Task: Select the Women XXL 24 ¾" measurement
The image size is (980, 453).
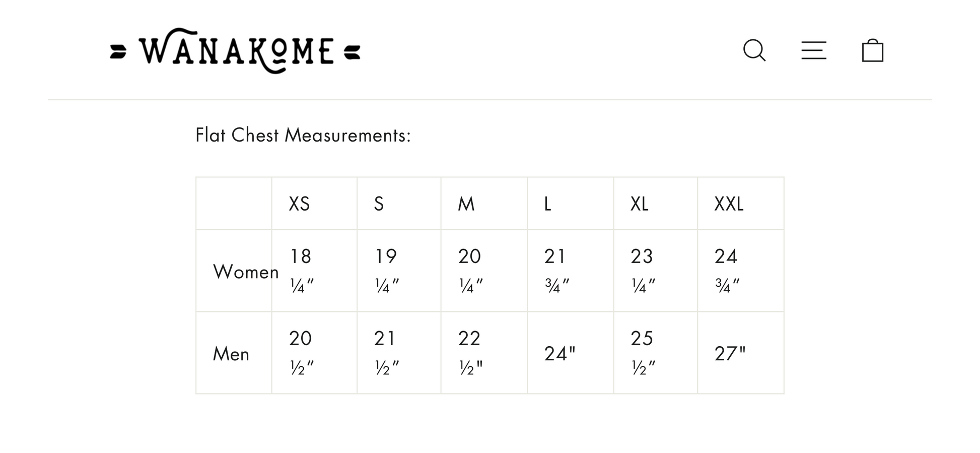Action: pos(727,271)
